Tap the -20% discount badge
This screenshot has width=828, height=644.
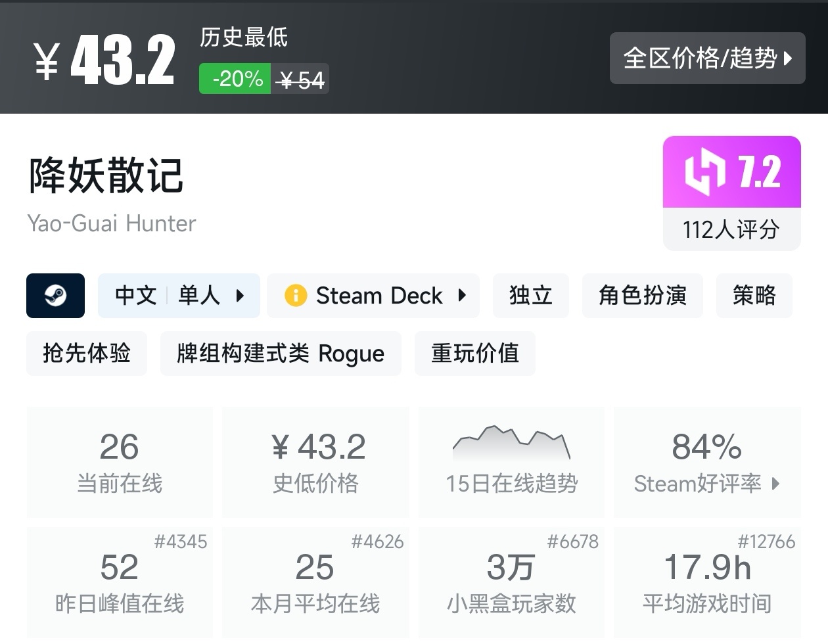235,79
